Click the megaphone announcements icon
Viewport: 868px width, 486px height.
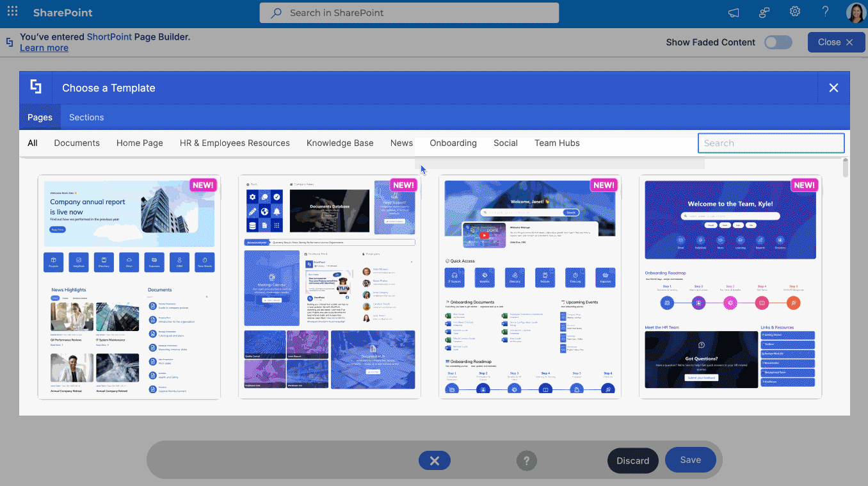pyautogui.click(x=733, y=12)
